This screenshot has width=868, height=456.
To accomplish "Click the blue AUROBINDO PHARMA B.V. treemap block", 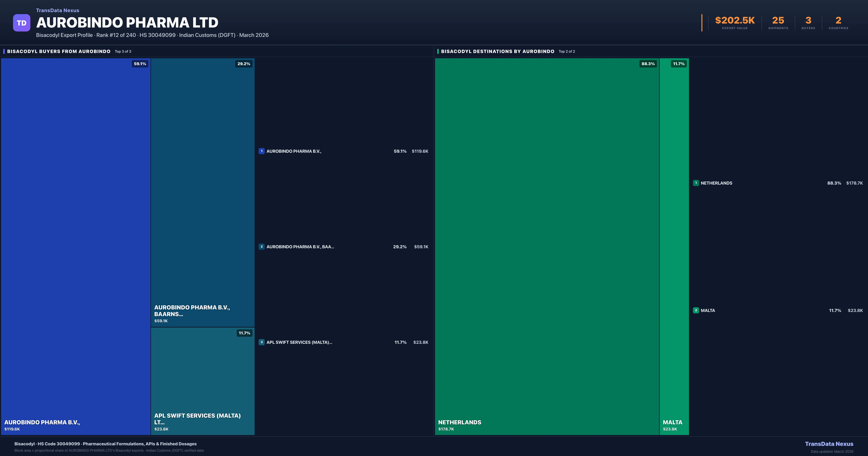I will (x=76, y=236).
